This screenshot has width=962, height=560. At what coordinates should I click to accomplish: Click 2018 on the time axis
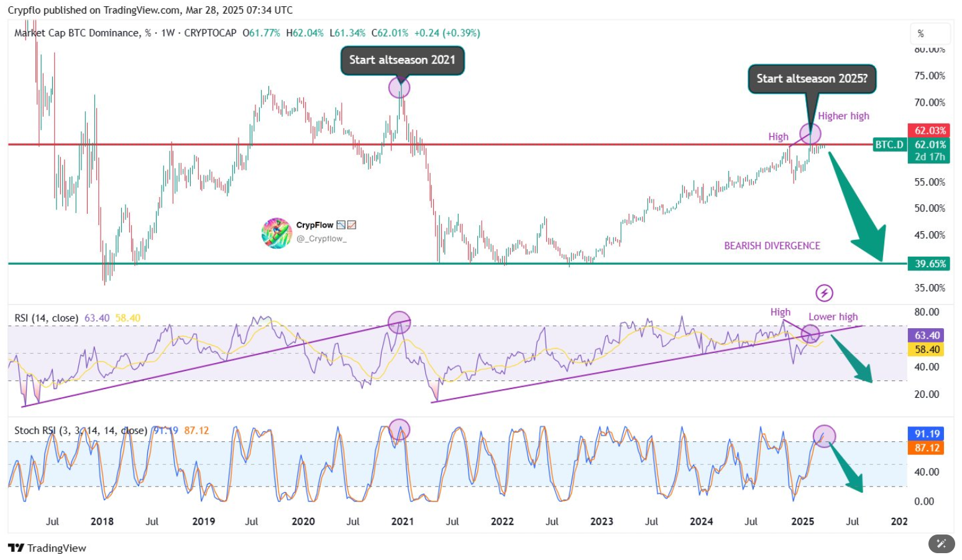tap(102, 521)
